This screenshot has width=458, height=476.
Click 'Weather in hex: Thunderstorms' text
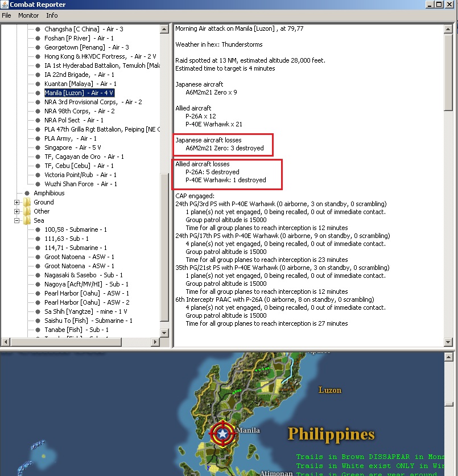219,44
